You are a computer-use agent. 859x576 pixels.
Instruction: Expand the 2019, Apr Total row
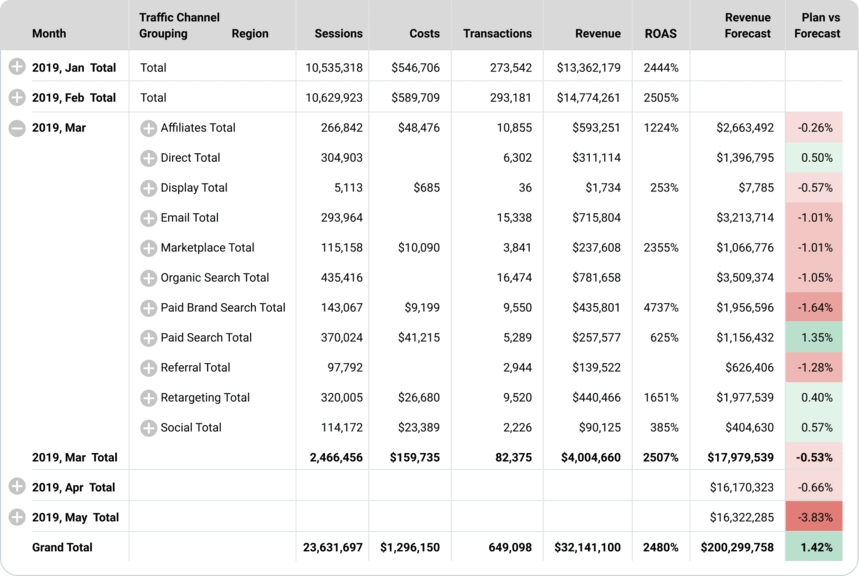click(x=17, y=487)
